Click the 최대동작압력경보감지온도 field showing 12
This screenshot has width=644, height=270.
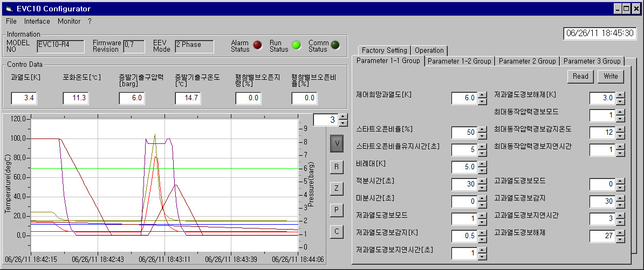pos(603,133)
